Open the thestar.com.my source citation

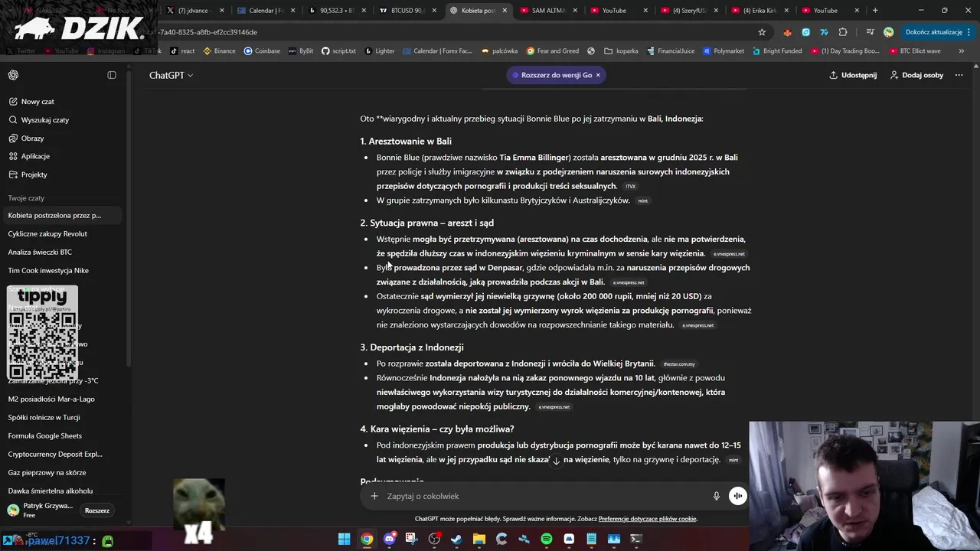click(679, 364)
